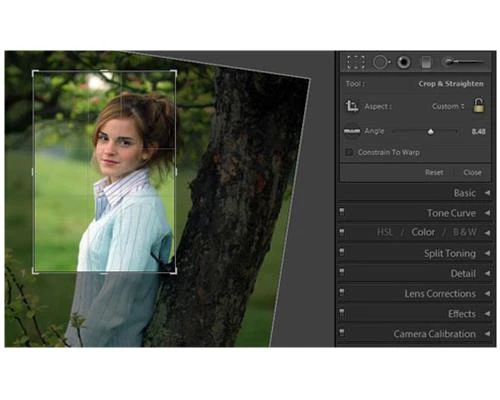Image resolution: width=500 pixels, height=400 pixels.
Task: Enable the Constrain To Warp checkbox
Action: point(349,152)
